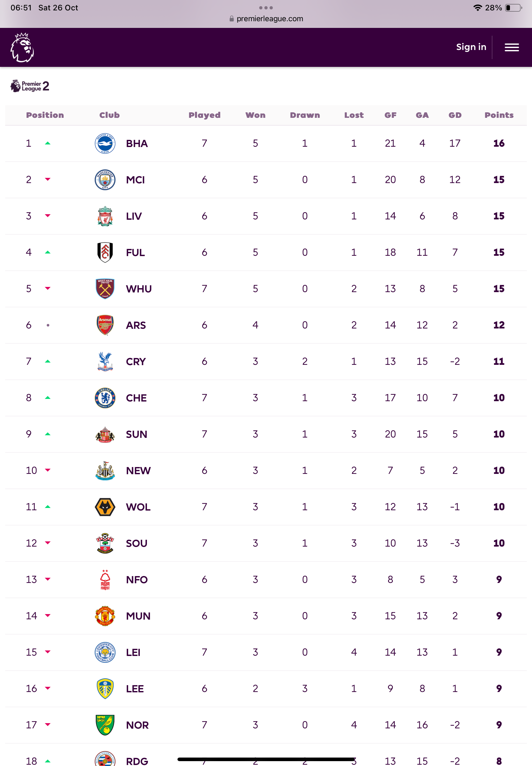
Task: Tap the Nottingham Forest tree badge
Action: (x=105, y=580)
